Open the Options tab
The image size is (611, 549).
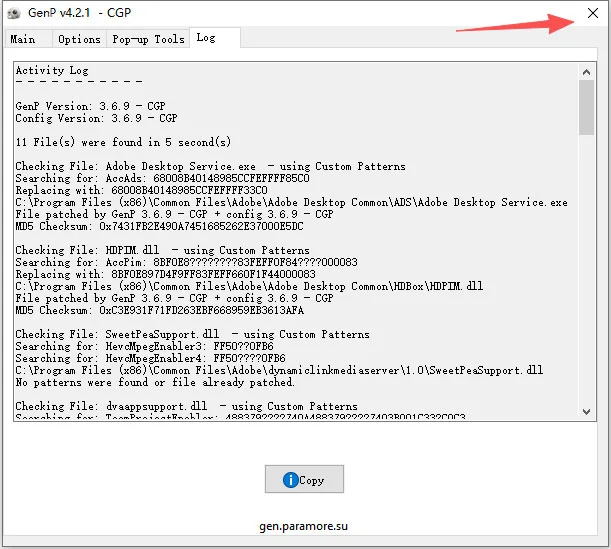pos(79,39)
